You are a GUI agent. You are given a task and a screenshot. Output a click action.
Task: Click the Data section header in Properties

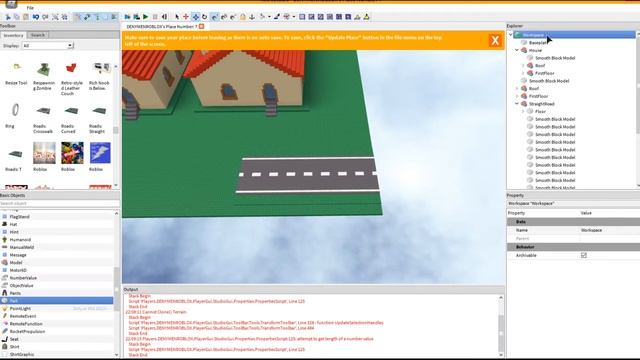[573, 222]
